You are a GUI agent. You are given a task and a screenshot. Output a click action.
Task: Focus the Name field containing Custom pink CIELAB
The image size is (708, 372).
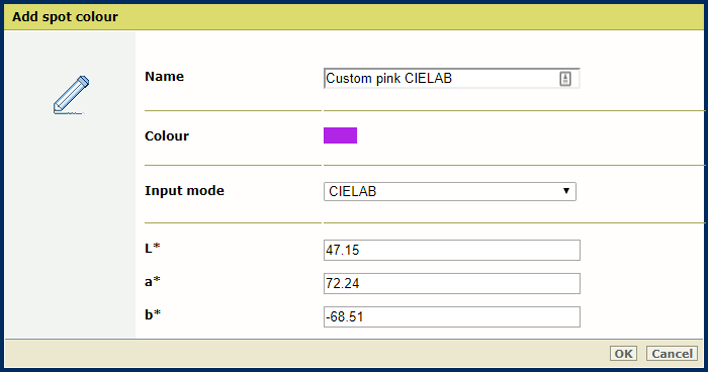(452, 79)
